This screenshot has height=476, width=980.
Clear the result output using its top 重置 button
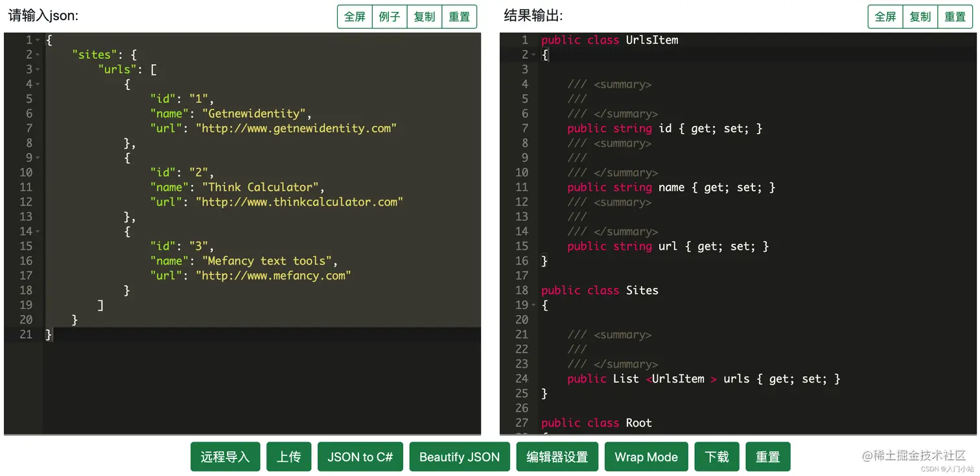click(955, 17)
